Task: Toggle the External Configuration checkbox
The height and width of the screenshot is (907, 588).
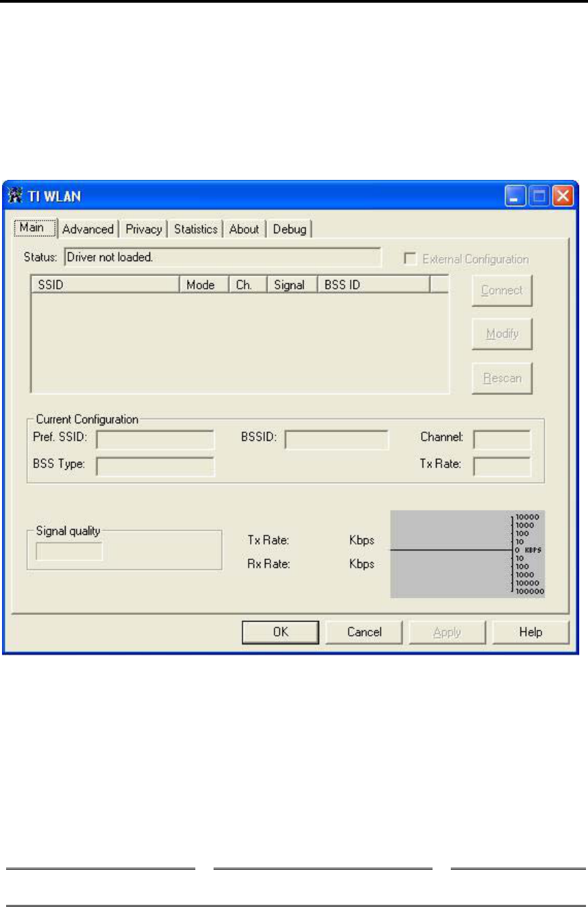Action: [x=409, y=258]
